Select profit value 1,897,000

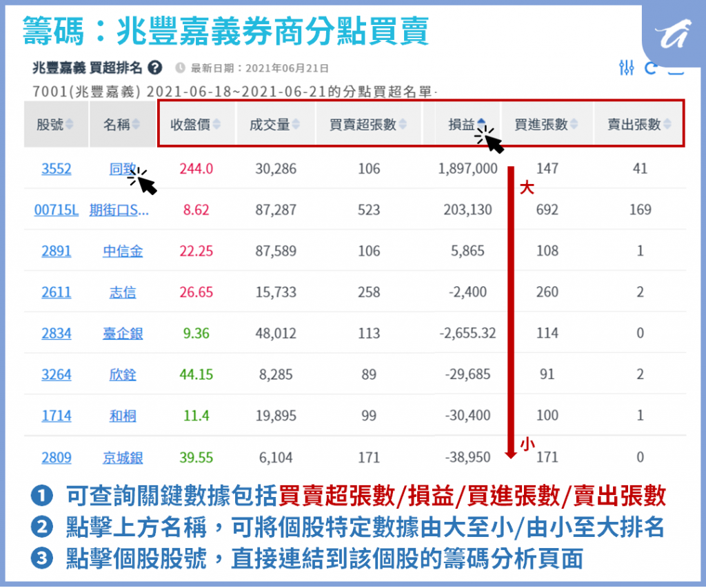click(x=468, y=169)
